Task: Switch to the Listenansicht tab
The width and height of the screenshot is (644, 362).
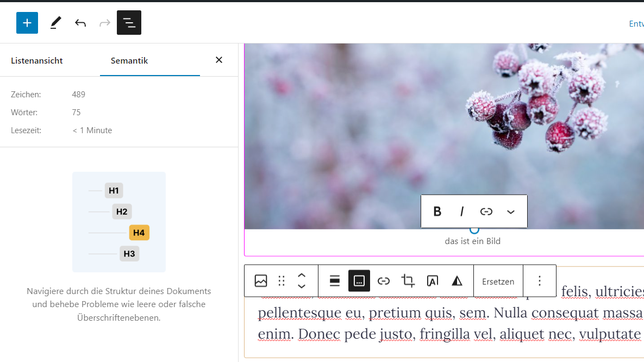Action: pos(37,60)
